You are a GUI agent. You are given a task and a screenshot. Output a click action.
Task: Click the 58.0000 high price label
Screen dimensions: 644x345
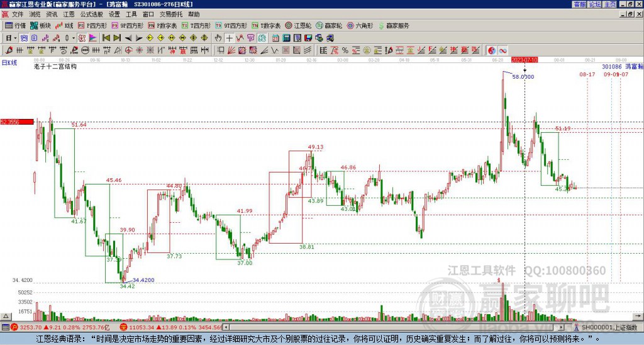(x=523, y=76)
